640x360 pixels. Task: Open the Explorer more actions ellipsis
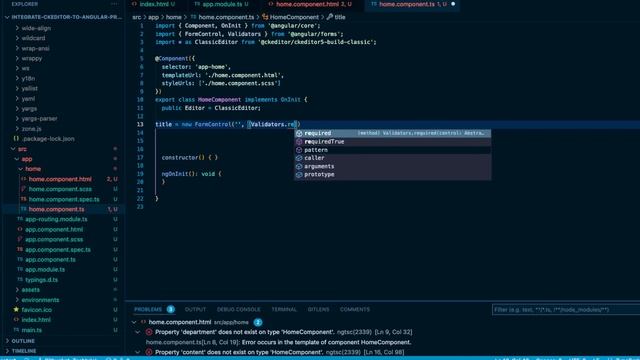[x=114, y=4]
